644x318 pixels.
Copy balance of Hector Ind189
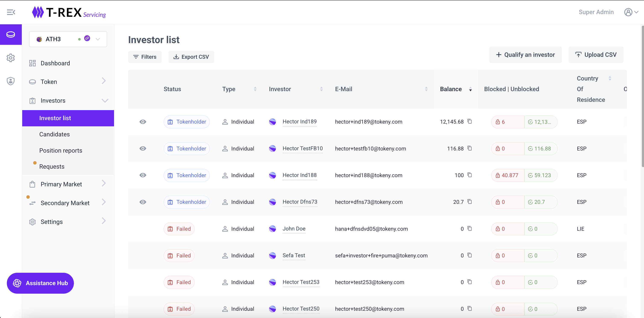[470, 121]
